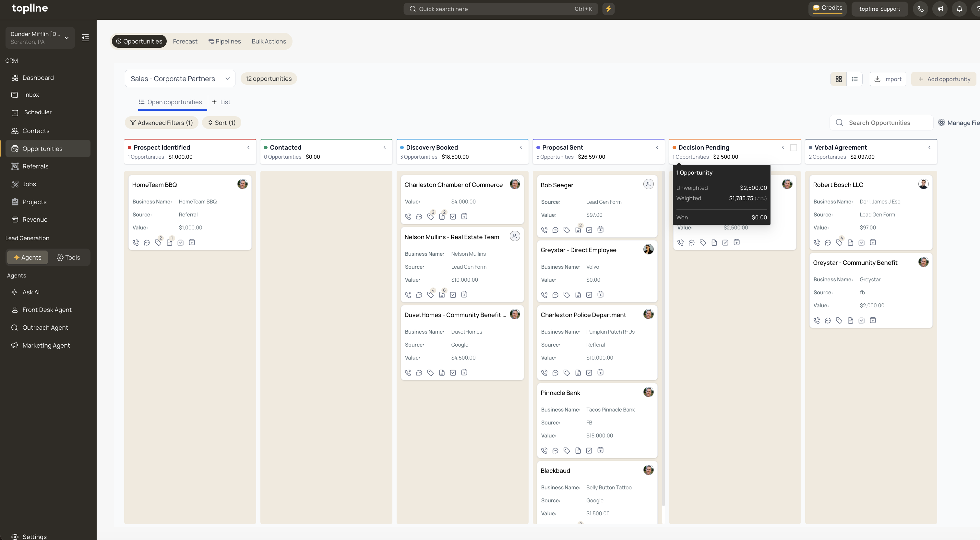Click owner avatar on Robert Bosch LLC card

coord(923,184)
